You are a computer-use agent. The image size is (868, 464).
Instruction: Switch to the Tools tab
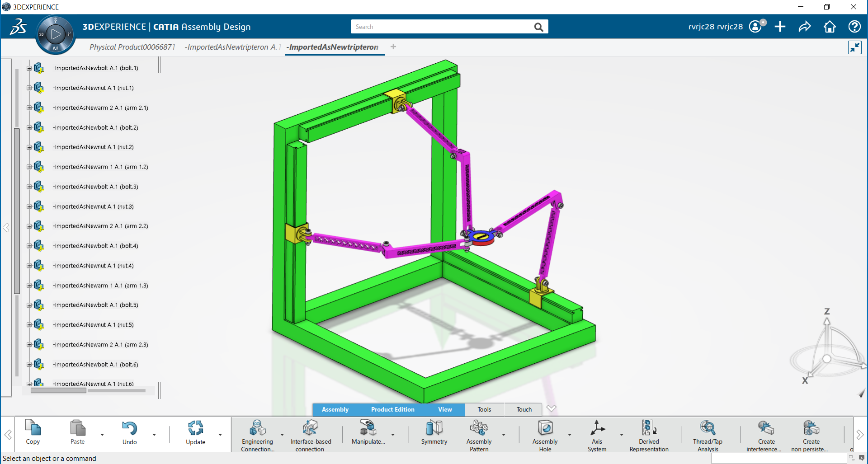click(484, 410)
